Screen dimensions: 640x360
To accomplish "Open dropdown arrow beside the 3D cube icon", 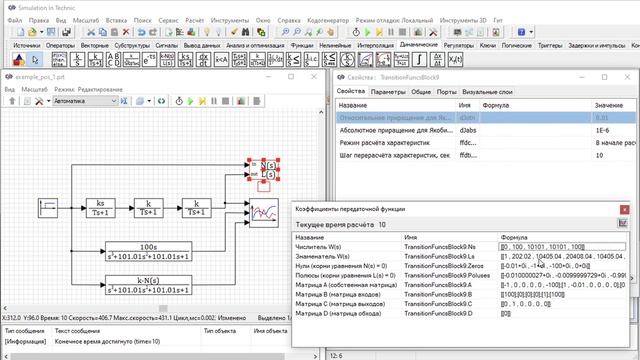I will tap(149, 101).
